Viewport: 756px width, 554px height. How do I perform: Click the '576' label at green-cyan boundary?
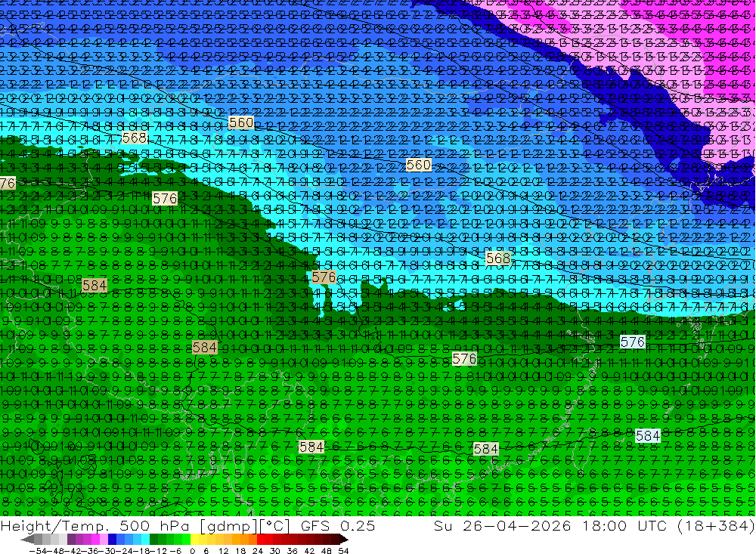(324, 277)
